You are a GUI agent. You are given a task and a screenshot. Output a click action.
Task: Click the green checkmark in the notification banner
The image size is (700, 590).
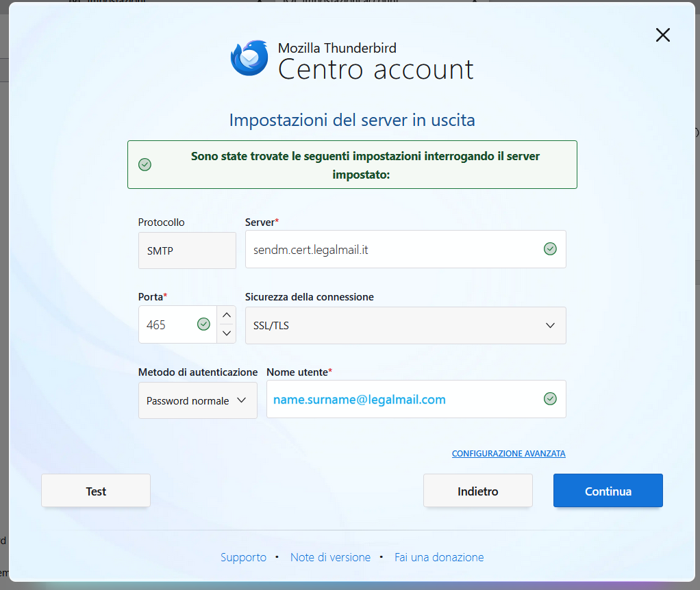[x=145, y=164]
